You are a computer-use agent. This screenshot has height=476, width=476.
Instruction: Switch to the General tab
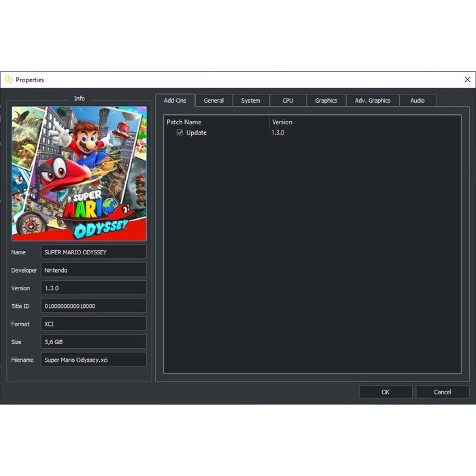[x=214, y=101]
